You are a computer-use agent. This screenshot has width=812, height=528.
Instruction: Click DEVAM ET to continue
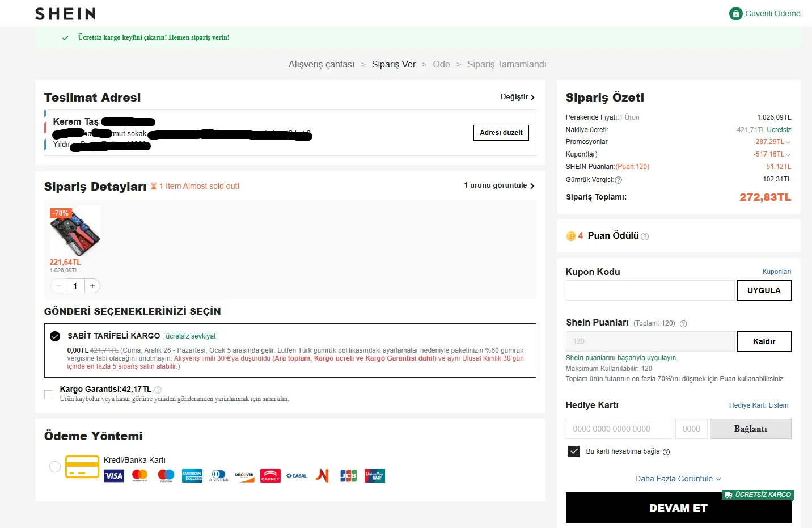(x=679, y=508)
